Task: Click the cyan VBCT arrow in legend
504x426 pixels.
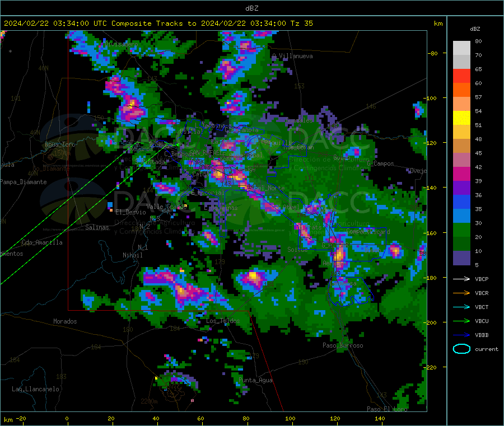Action: [x=461, y=307]
